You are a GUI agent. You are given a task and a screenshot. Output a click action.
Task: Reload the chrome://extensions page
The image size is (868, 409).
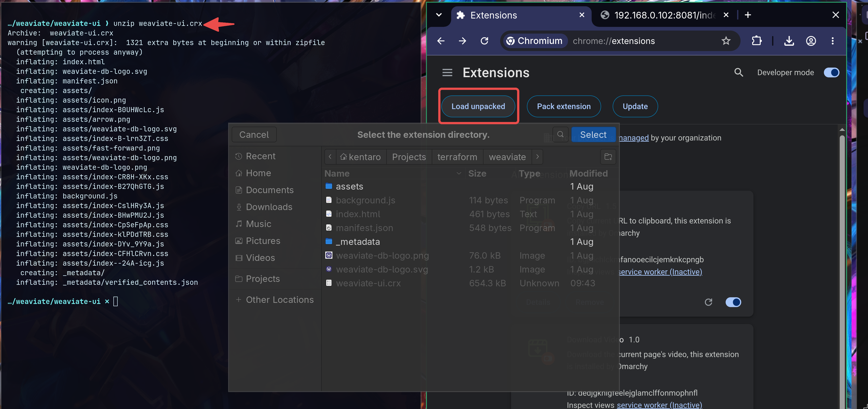(485, 41)
